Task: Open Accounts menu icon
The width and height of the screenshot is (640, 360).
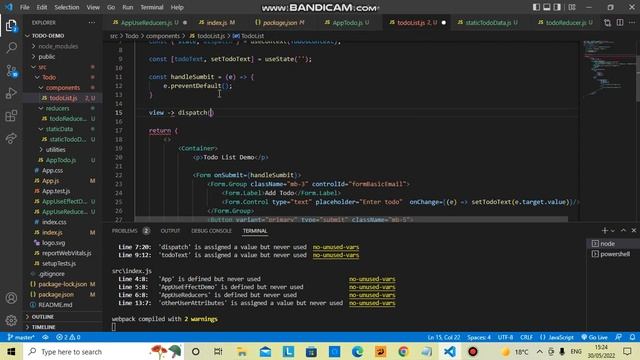Action: click(11, 298)
